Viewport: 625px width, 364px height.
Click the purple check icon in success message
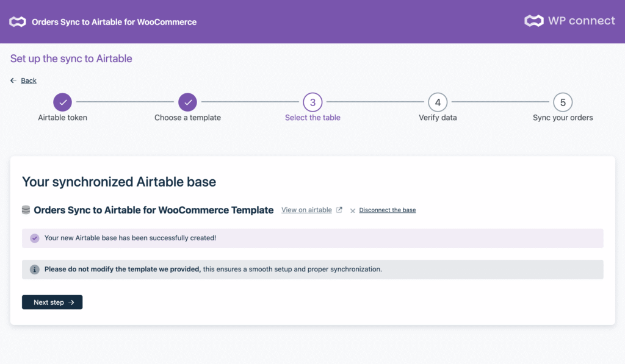35,238
